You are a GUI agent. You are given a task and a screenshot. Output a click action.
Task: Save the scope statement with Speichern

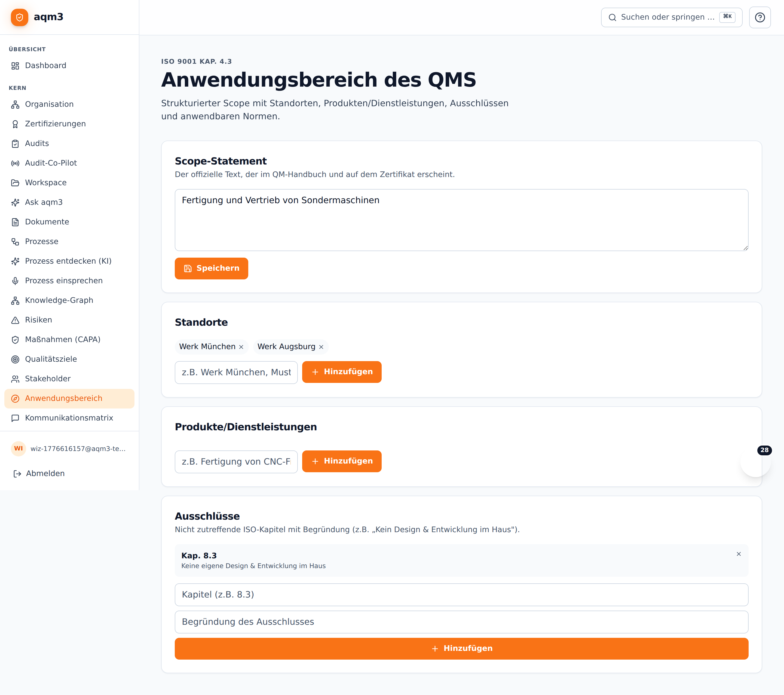pos(211,268)
